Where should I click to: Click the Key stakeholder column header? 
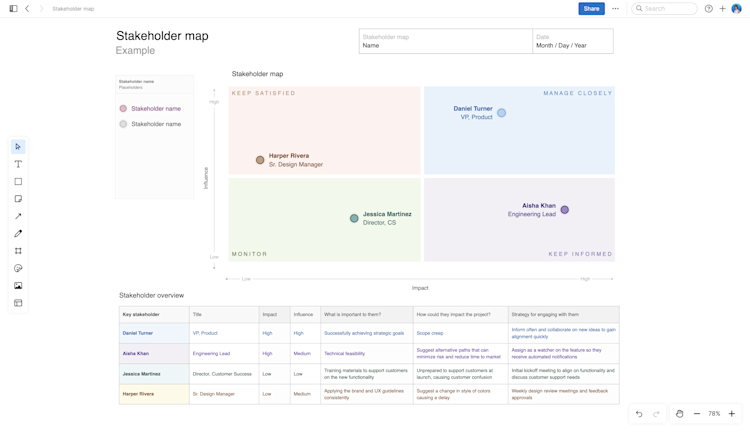tap(154, 314)
